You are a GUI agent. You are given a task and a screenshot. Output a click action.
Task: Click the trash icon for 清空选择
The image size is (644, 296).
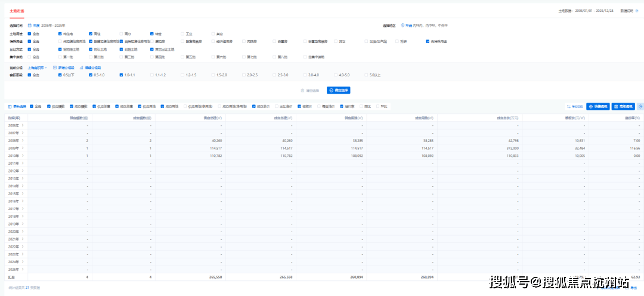302,90
